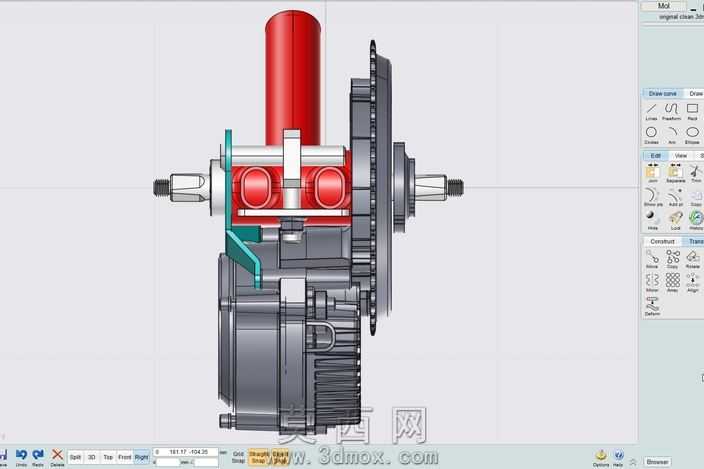Select the Deform transform tool
Viewport: 704px width, 469px height.
652,307
